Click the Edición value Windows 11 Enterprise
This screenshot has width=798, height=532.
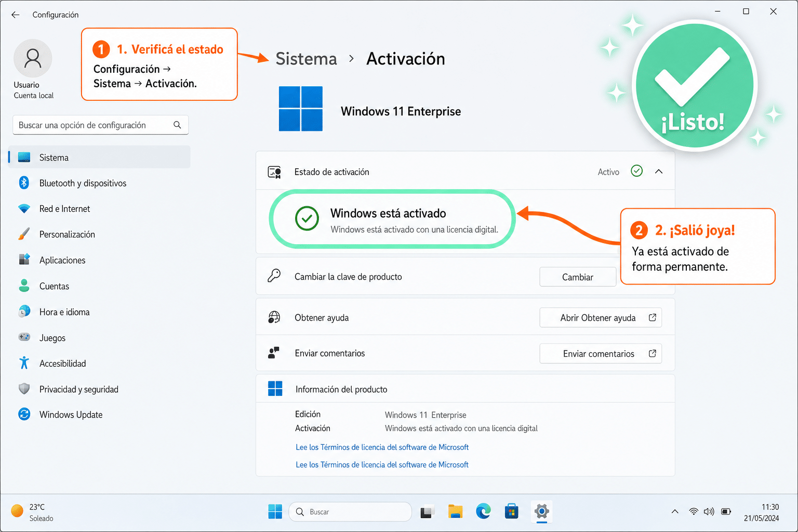(x=425, y=415)
